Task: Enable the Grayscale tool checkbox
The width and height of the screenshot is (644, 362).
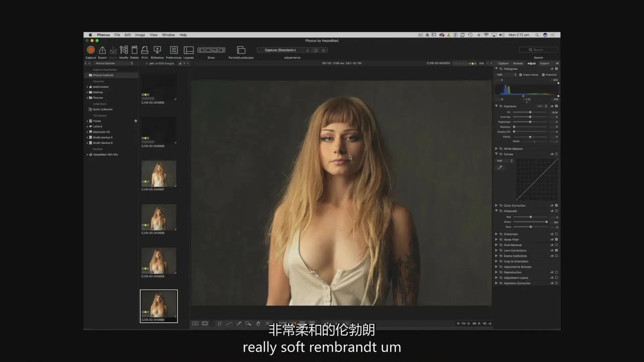Action: (x=556, y=211)
